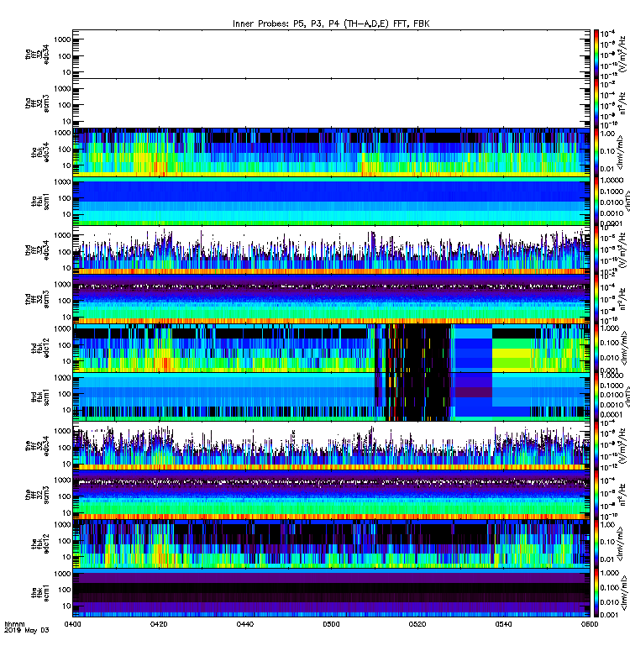Image resolution: width=630 pixels, height=672 pixels.
Task: Click the 0520 time axis label
Action: point(417,624)
